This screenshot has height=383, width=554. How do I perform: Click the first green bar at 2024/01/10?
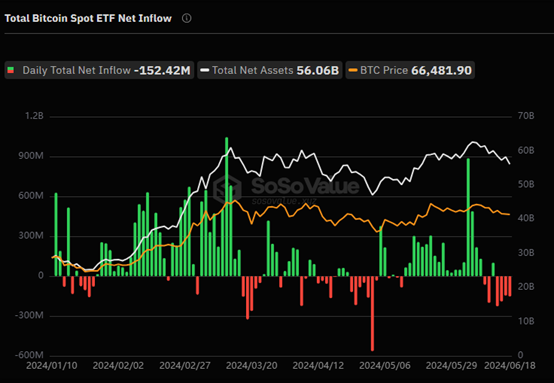tap(56, 235)
